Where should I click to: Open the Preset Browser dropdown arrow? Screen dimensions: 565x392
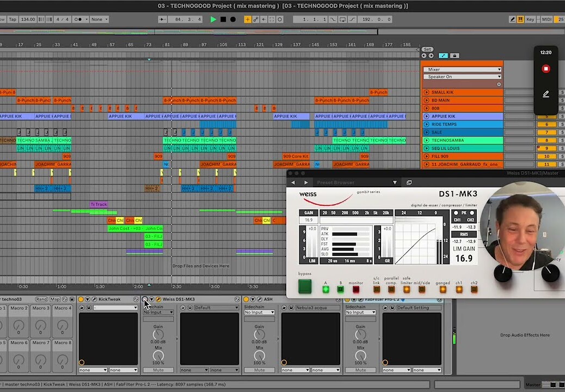[395, 183]
